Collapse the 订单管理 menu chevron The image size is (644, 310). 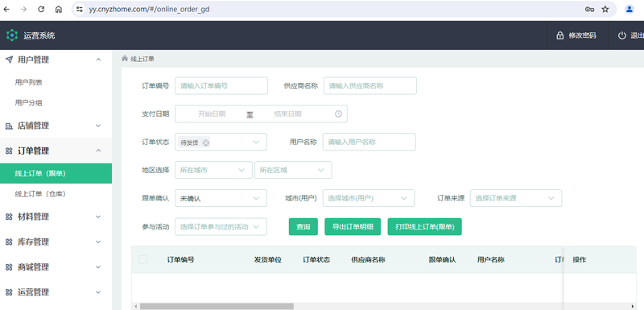point(98,151)
